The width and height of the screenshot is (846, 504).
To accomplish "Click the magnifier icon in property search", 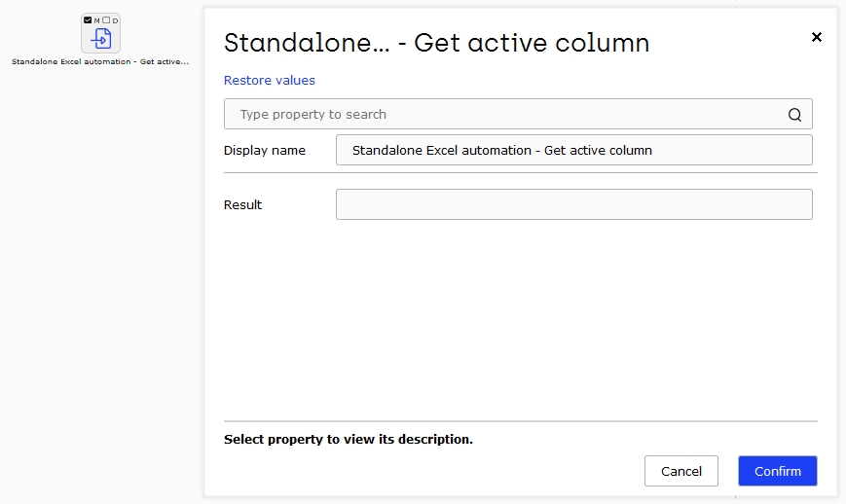I will click(794, 114).
